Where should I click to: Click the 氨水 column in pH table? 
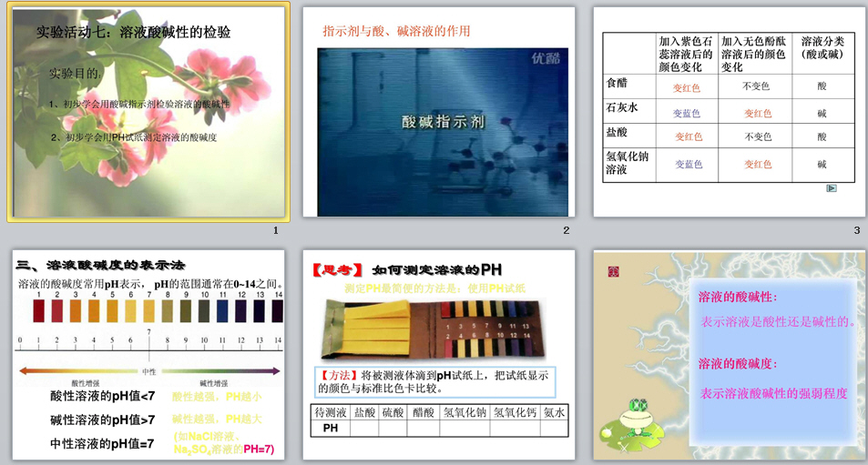click(554, 412)
